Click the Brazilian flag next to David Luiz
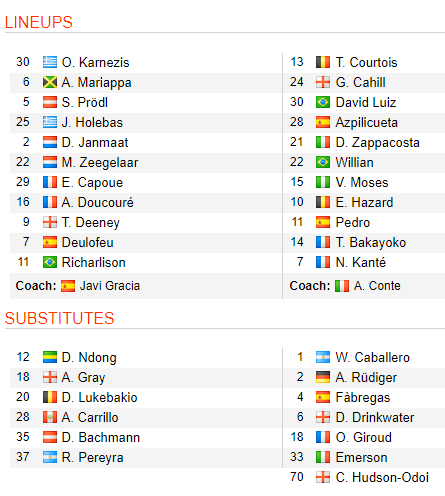This screenshot has width=445, height=496. (323, 102)
